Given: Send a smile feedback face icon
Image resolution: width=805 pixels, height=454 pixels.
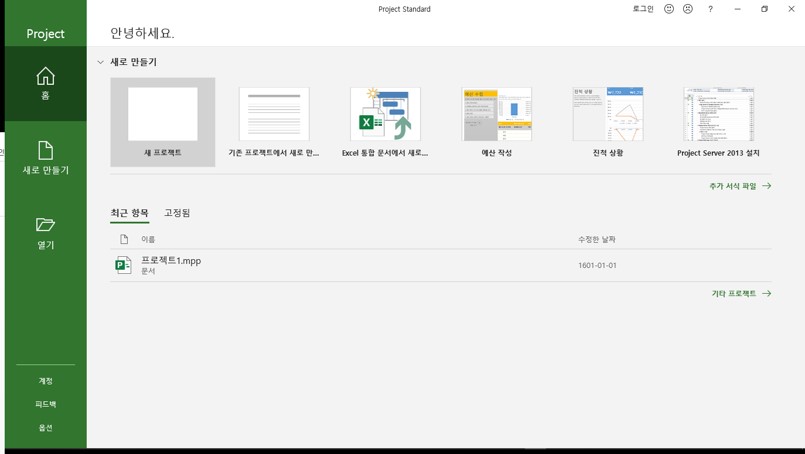Looking at the screenshot, I should coord(669,9).
